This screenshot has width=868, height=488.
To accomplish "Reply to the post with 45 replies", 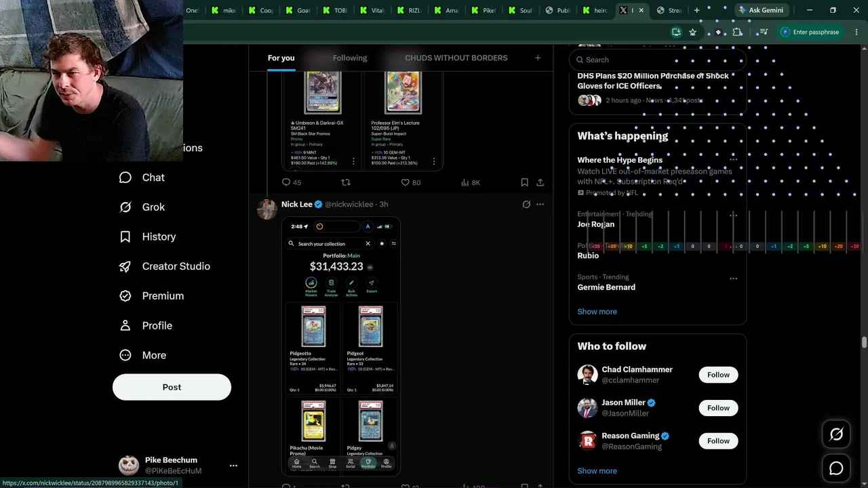I will [292, 182].
